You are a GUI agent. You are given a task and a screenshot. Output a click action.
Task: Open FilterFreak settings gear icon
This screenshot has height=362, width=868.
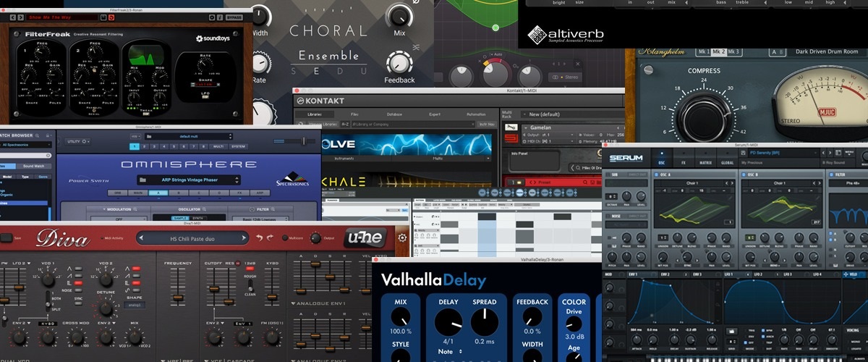point(212,17)
